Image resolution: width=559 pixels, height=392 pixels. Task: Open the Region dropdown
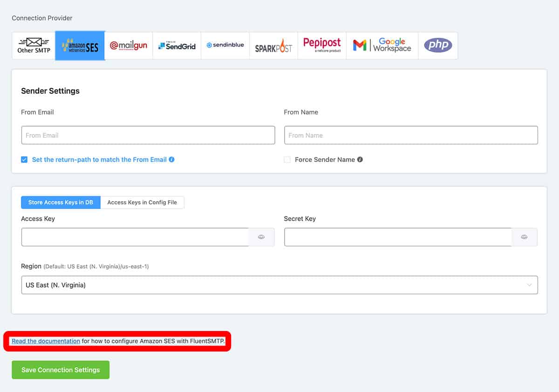pyautogui.click(x=279, y=285)
